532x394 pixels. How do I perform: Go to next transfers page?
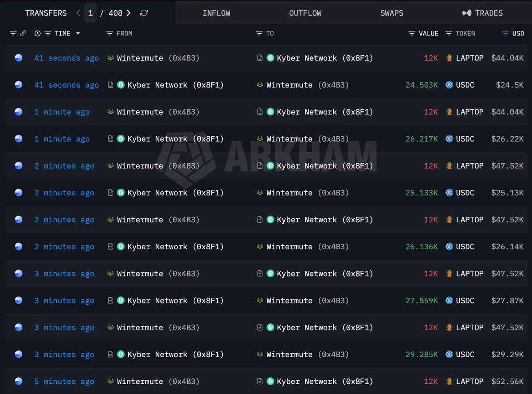pyautogui.click(x=129, y=13)
